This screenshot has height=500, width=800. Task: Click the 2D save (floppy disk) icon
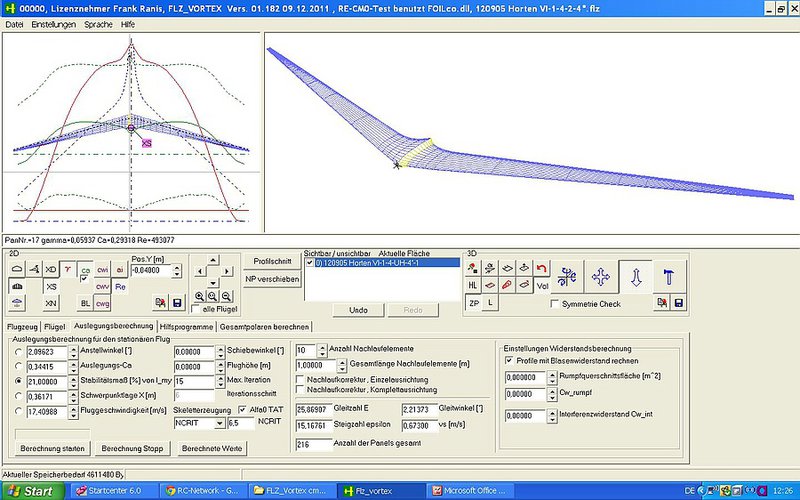177,301
